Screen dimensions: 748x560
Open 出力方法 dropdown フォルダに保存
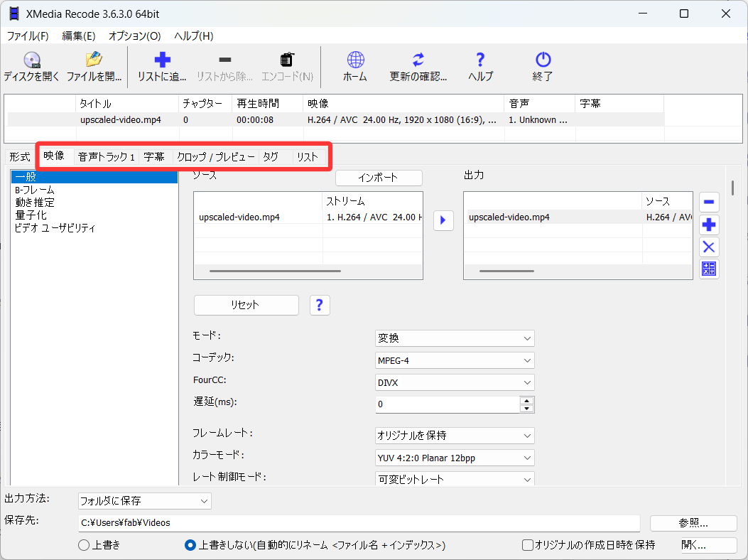click(x=144, y=501)
